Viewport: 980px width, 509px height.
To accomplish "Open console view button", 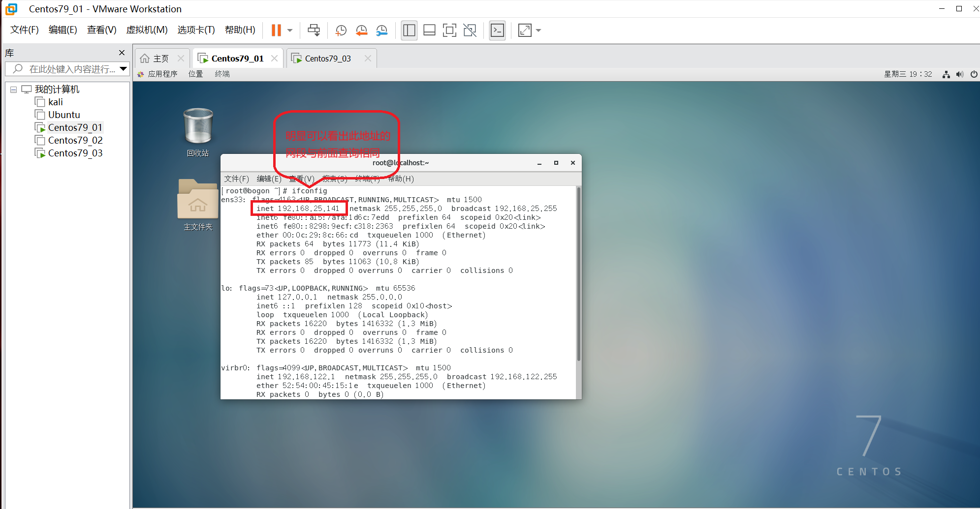I will (498, 30).
